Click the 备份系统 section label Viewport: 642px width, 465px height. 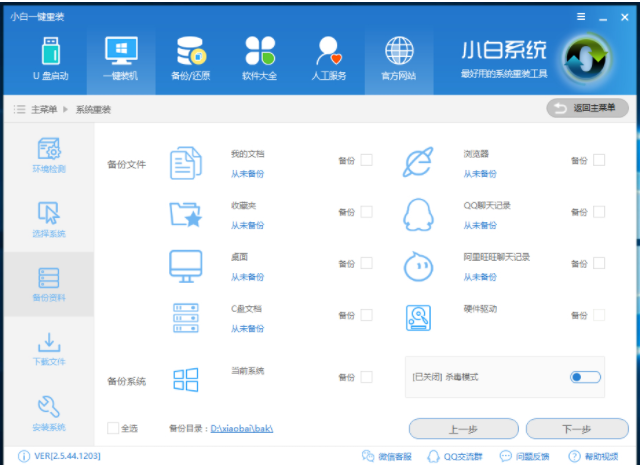(x=127, y=381)
